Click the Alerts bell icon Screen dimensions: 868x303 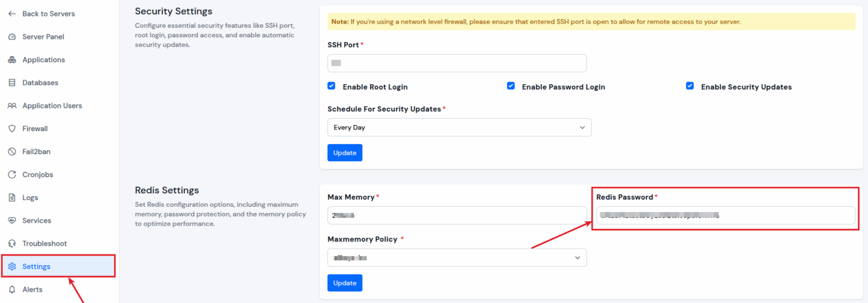(x=12, y=289)
